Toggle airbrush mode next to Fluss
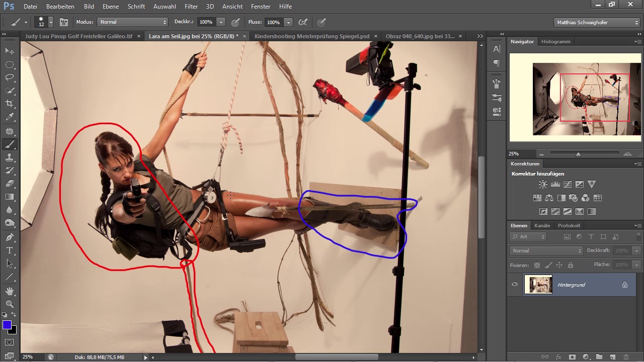 [303, 22]
